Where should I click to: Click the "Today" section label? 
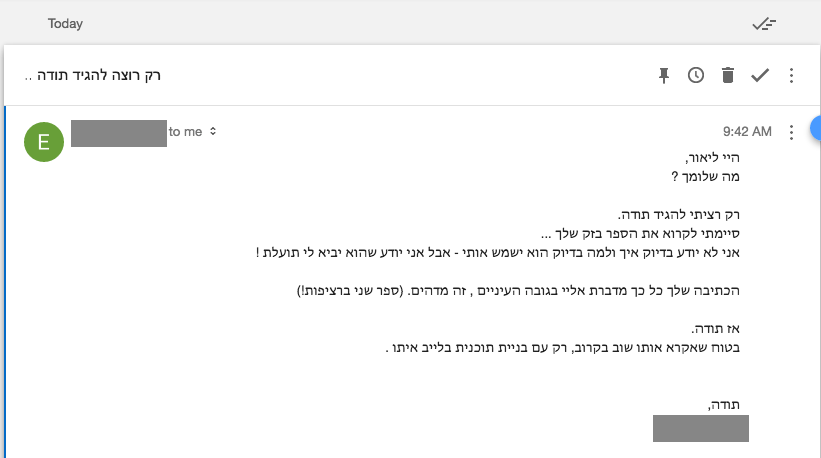pos(65,23)
